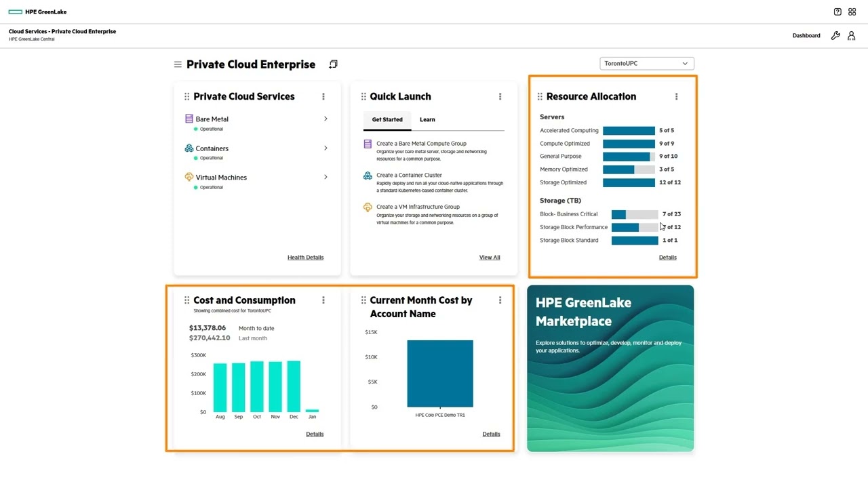Click the HPE Colo PCE Demo TR1 bar
The image size is (868, 488).
click(x=440, y=373)
